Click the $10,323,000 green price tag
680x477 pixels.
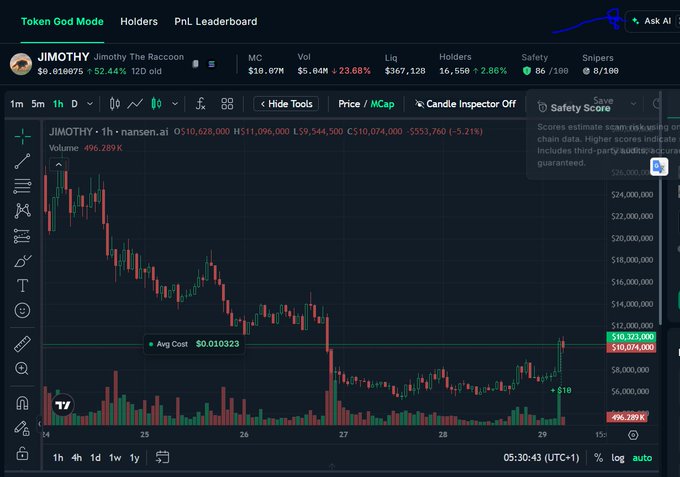[x=631, y=337]
